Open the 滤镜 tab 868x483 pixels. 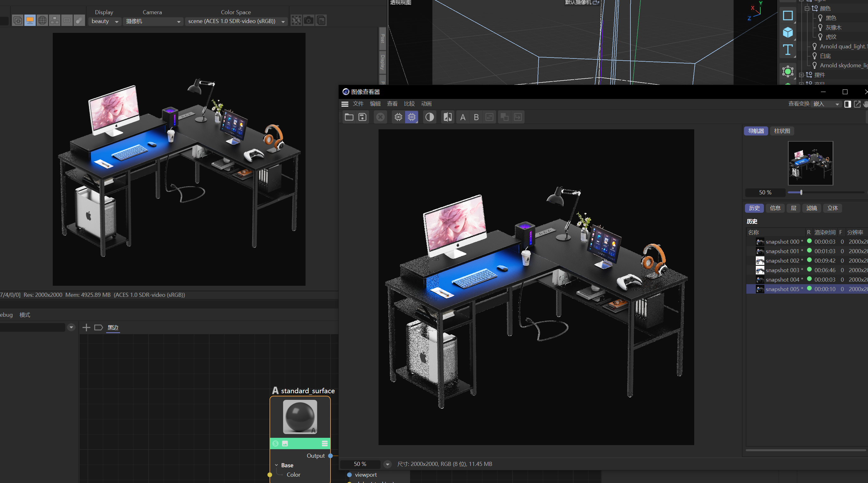(x=811, y=208)
